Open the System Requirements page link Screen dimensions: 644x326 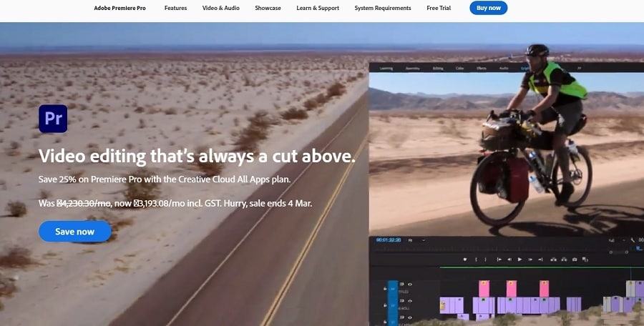[x=383, y=8]
